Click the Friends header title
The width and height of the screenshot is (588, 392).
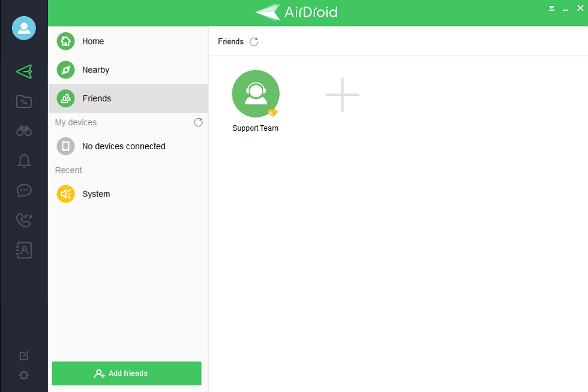pyautogui.click(x=230, y=41)
